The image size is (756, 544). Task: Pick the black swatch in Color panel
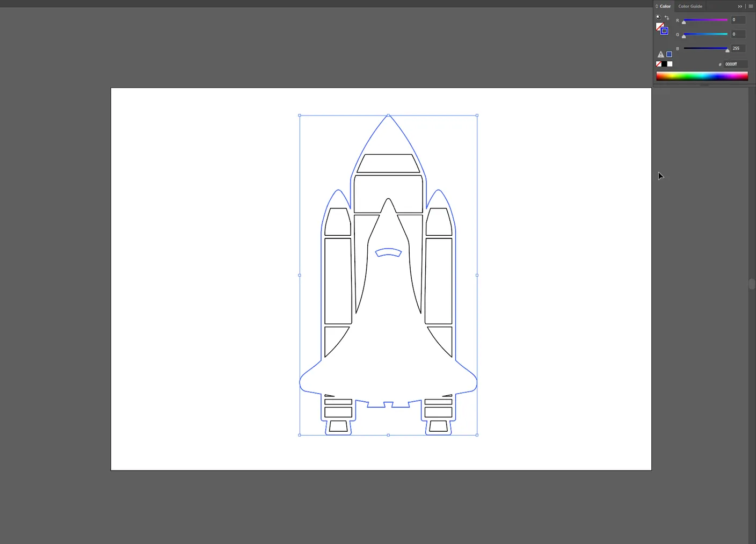pos(664,64)
